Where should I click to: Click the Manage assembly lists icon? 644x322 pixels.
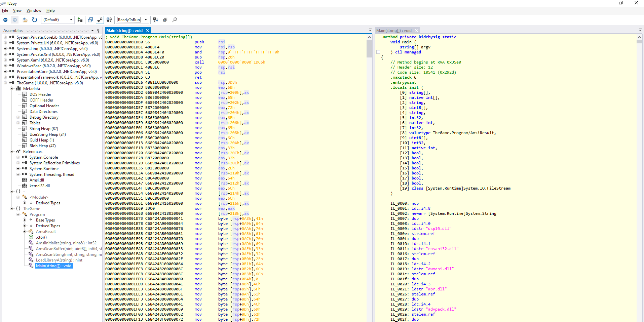click(80, 20)
